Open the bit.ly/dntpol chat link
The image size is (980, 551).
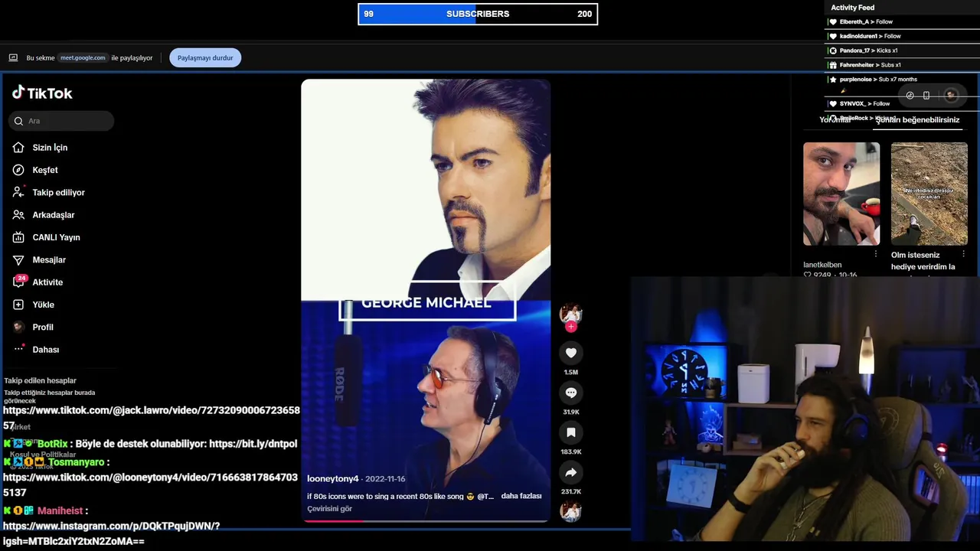coord(253,444)
